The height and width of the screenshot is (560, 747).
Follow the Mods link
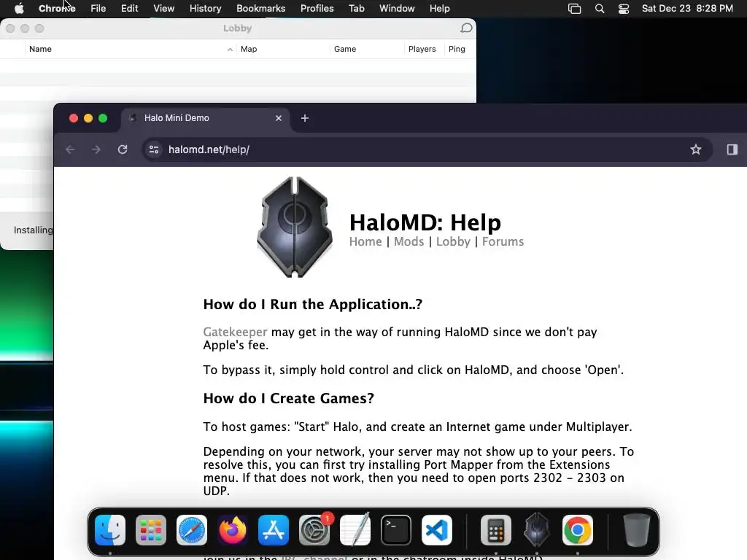(x=409, y=241)
